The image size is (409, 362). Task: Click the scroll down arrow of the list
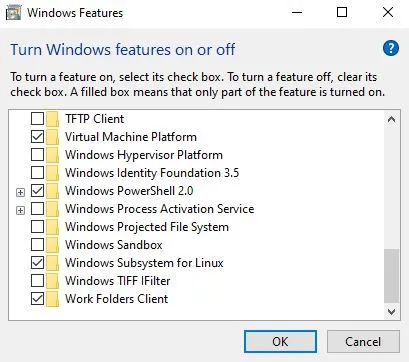pyautogui.click(x=391, y=312)
